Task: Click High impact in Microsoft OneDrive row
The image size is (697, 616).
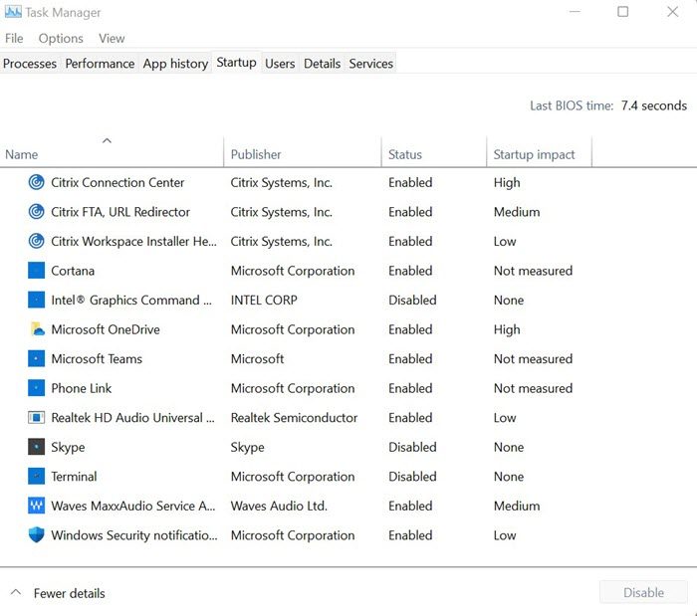Action: 507,329
